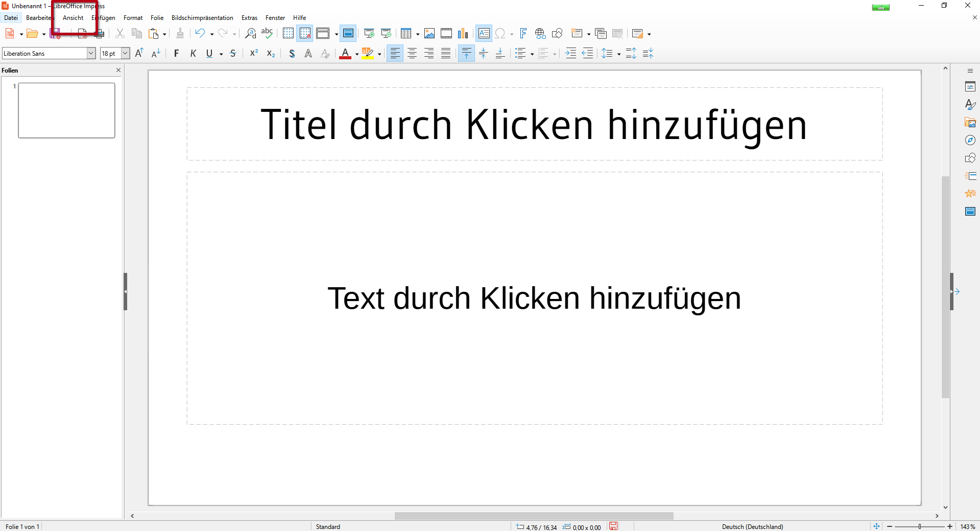The height and width of the screenshot is (531, 980).
Task: Open the font color dropdown arrow
Action: click(x=356, y=54)
